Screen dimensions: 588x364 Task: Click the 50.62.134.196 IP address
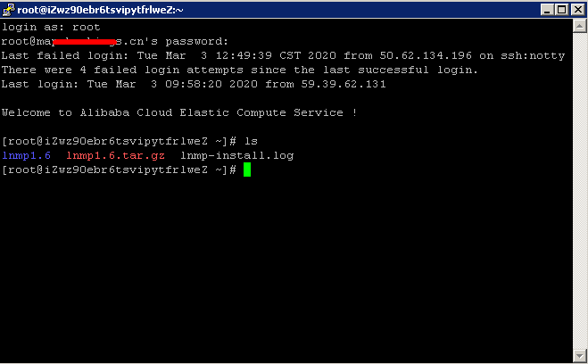click(x=426, y=55)
